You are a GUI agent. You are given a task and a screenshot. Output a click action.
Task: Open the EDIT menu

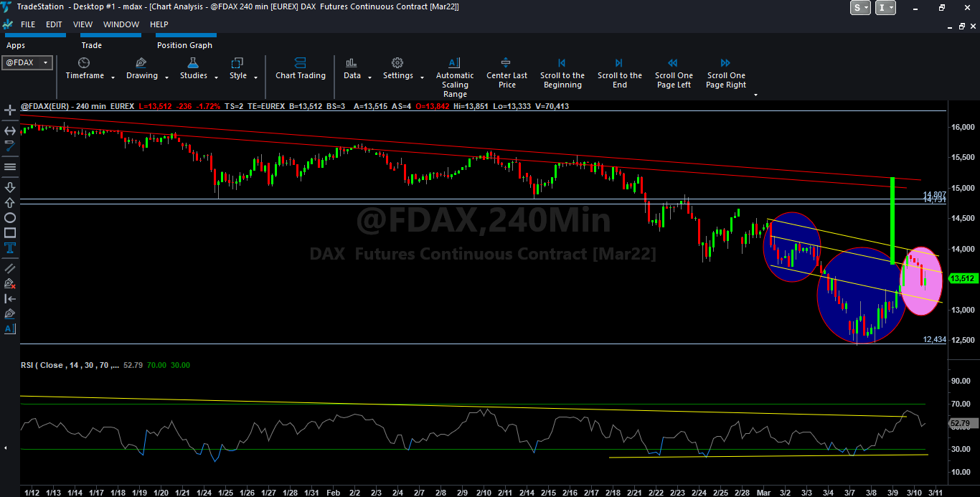pyautogui.click(x=54, y=24)
